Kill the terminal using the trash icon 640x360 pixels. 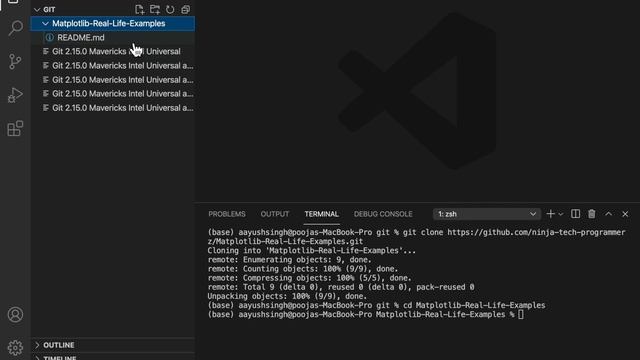pos(592,214)
